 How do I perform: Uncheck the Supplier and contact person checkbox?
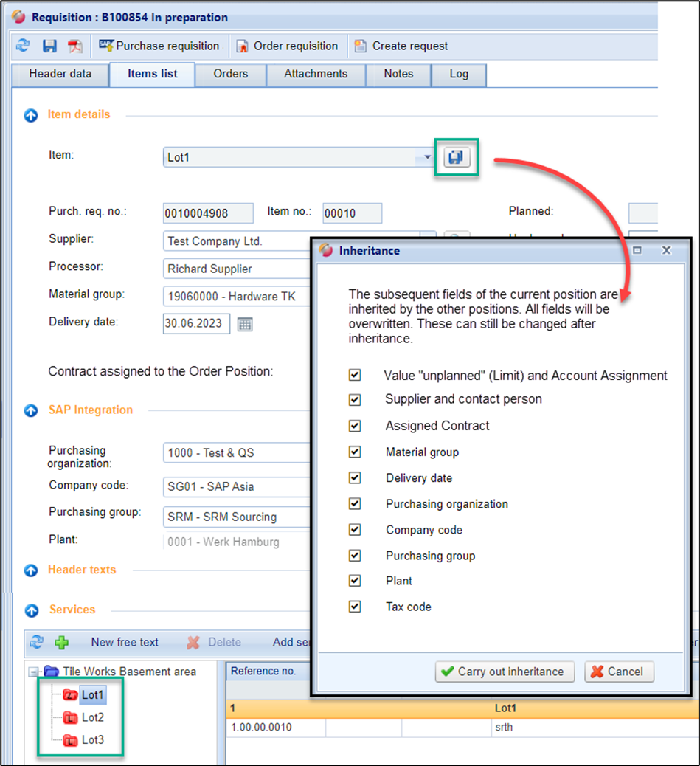(355, 399)
